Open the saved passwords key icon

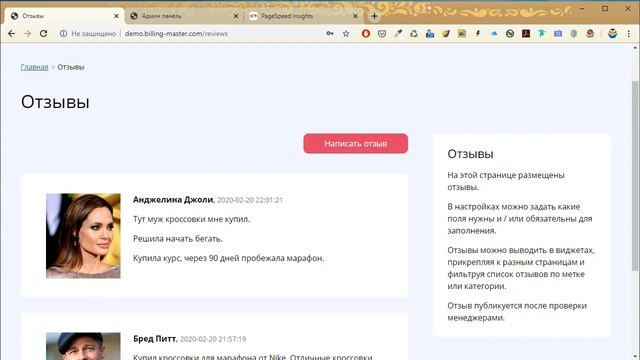tap(330, 33)
